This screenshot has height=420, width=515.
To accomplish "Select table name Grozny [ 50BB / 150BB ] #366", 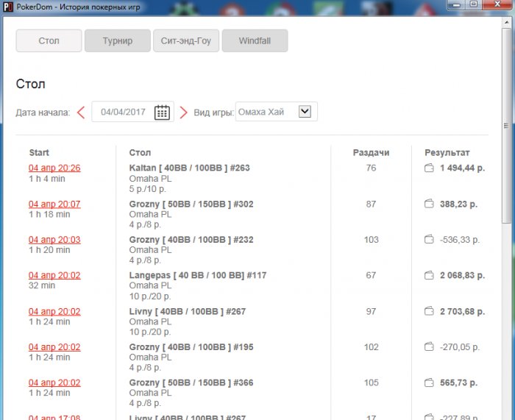I will (191, 382).
